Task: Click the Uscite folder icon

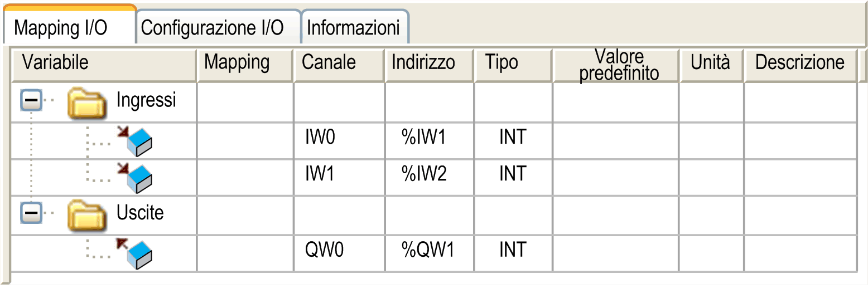Action: pyautogui.click(x=86, y=216)
